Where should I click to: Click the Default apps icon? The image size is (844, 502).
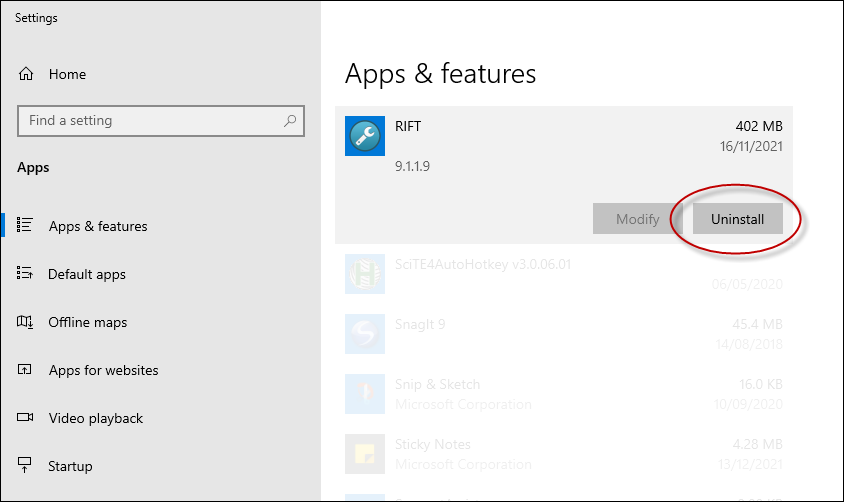coord(25,273)
